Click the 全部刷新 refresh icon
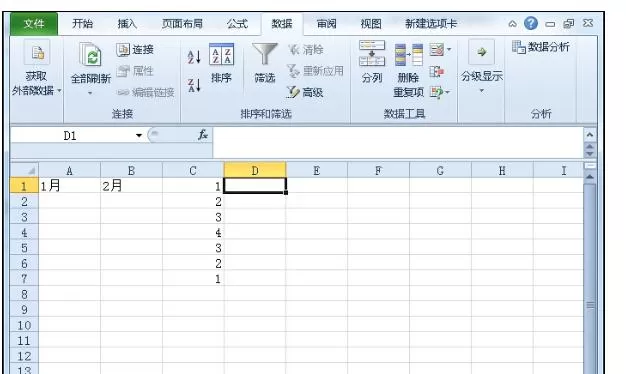 [x=91, y=55]
